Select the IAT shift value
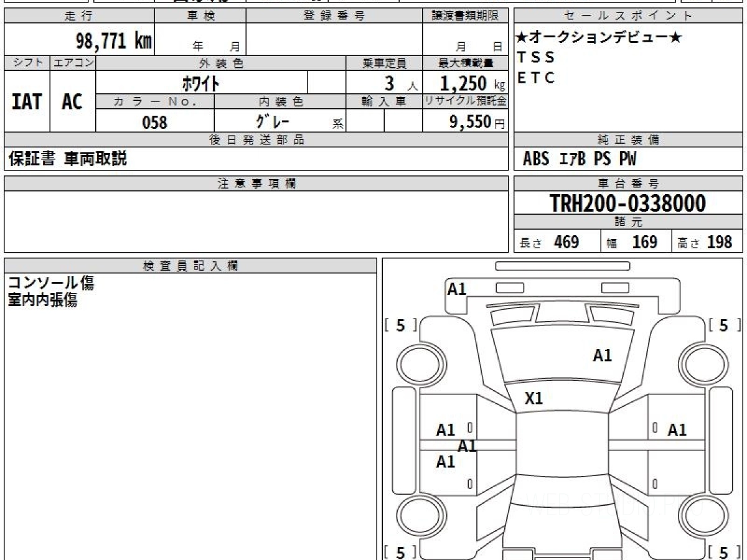This screenshot has width=747, height=560. coord(27,101)
